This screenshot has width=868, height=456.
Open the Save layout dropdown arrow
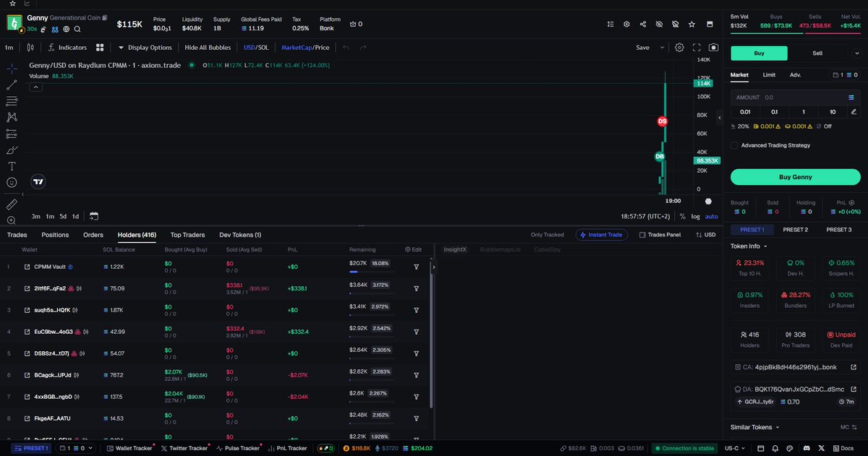tap(662, 48)
